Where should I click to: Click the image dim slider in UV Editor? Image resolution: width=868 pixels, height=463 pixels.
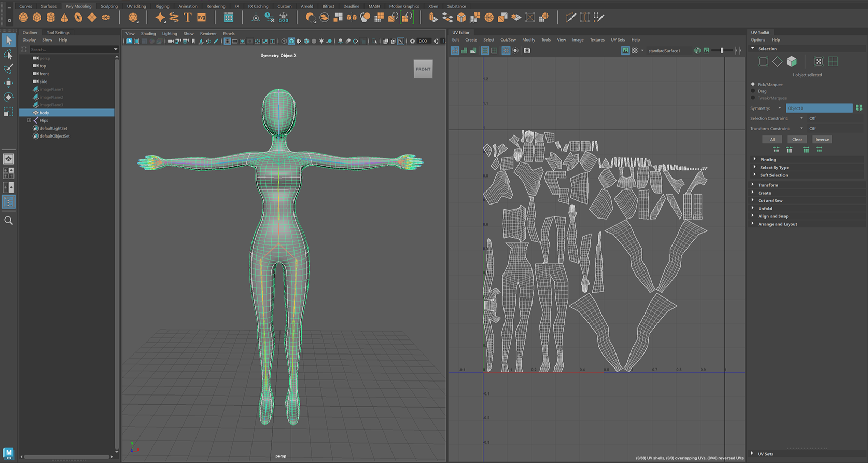[722, 50]
